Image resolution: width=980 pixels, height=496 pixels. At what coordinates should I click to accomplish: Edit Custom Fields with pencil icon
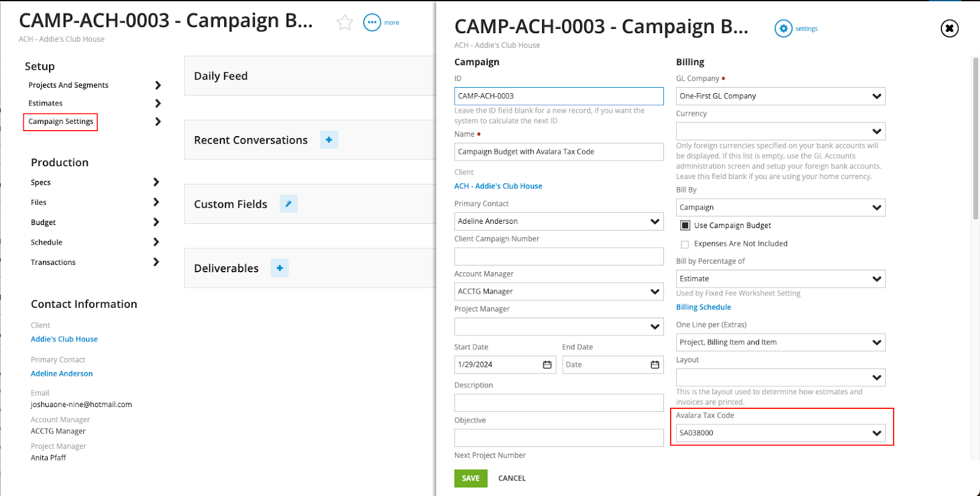[x=288, y=204]
